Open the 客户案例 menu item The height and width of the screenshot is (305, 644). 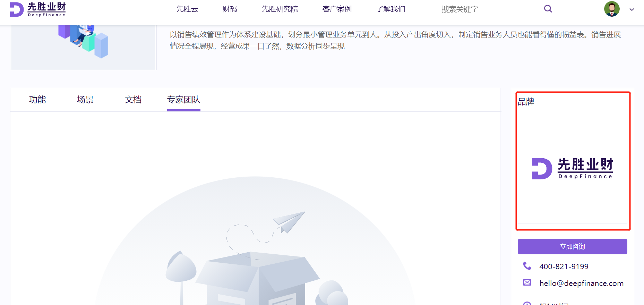tap(337, 9)
